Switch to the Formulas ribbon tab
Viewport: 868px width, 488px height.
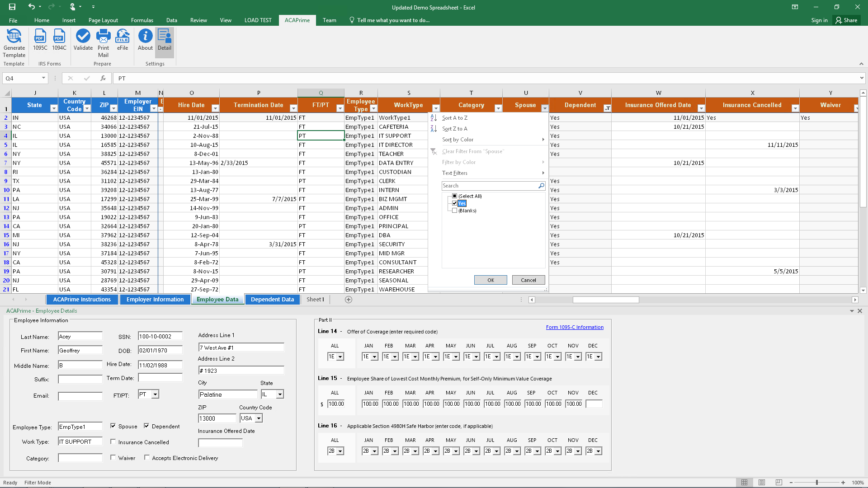click(142, 20)
